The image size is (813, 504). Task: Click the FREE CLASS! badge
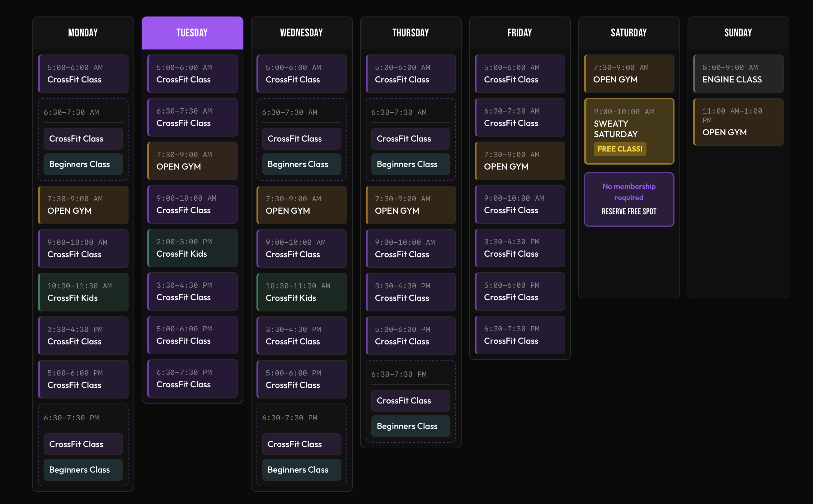tap(620, 149)
